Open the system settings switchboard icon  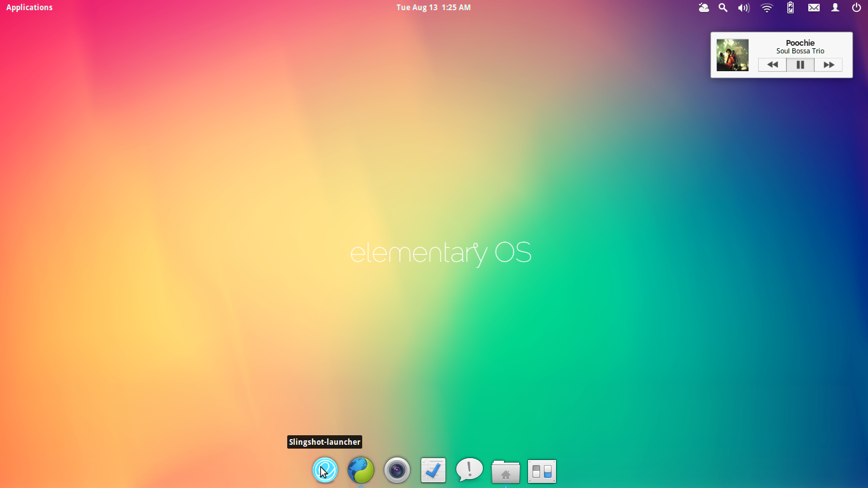(x=542, y=471)
